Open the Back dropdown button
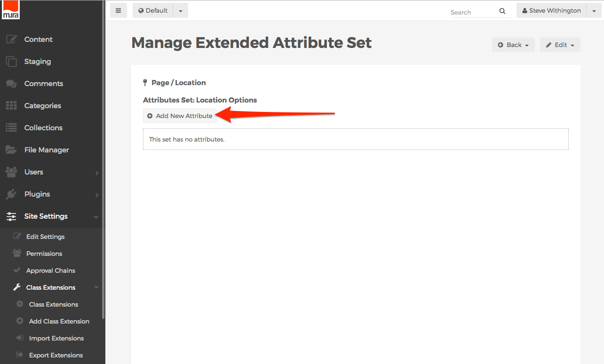The image size is (604, 364). click(513, 45)
